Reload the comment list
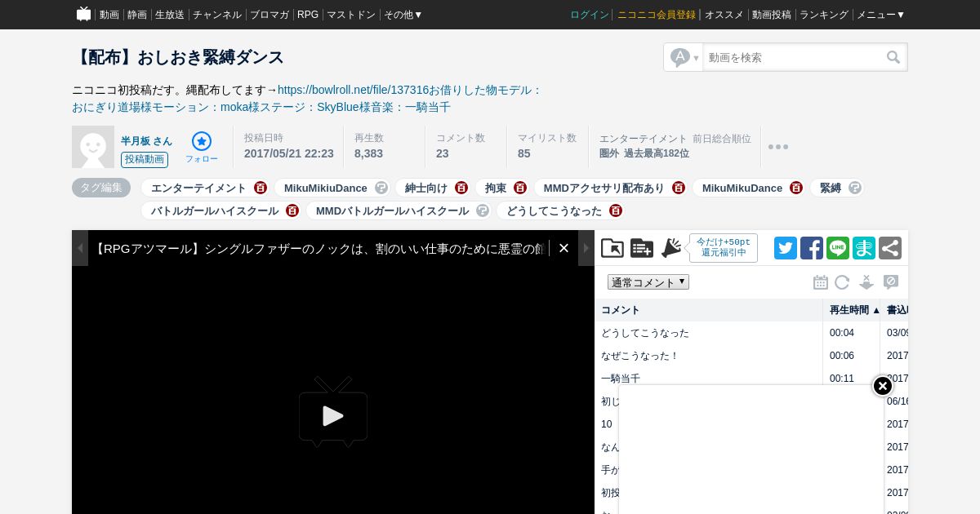This screenshot has width=980, height=514. point(842,282)
